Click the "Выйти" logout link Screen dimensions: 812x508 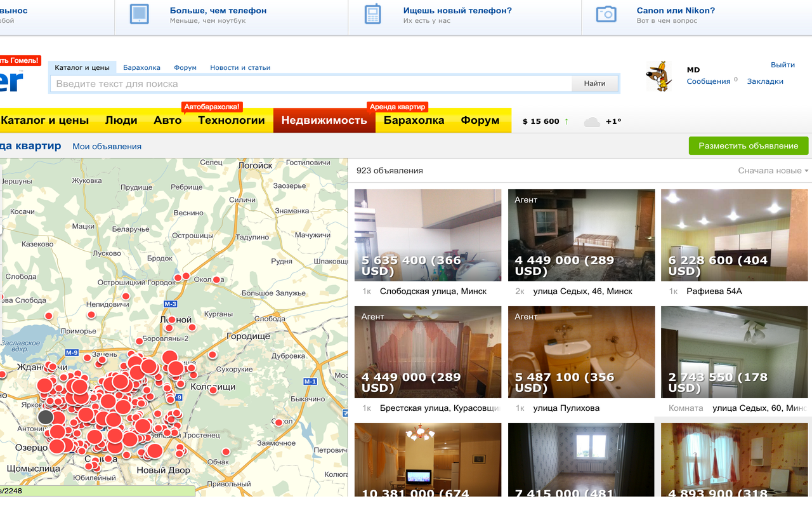(x=783, y=65)
